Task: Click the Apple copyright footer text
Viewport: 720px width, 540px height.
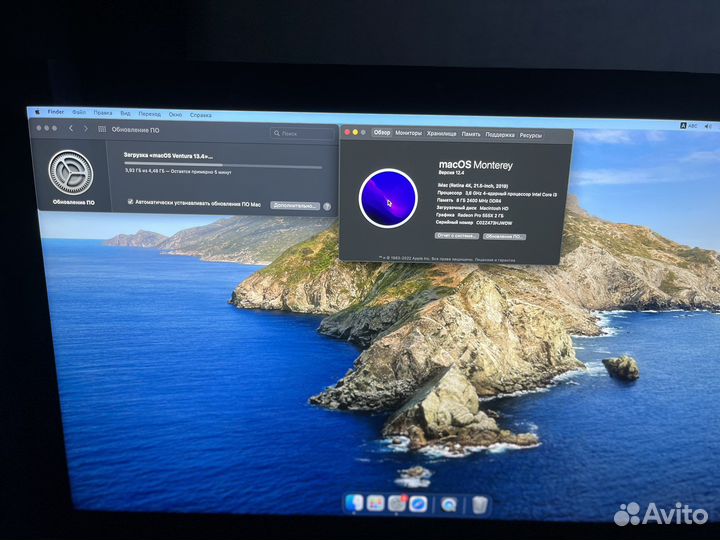Action: click(x=447, y=259)
